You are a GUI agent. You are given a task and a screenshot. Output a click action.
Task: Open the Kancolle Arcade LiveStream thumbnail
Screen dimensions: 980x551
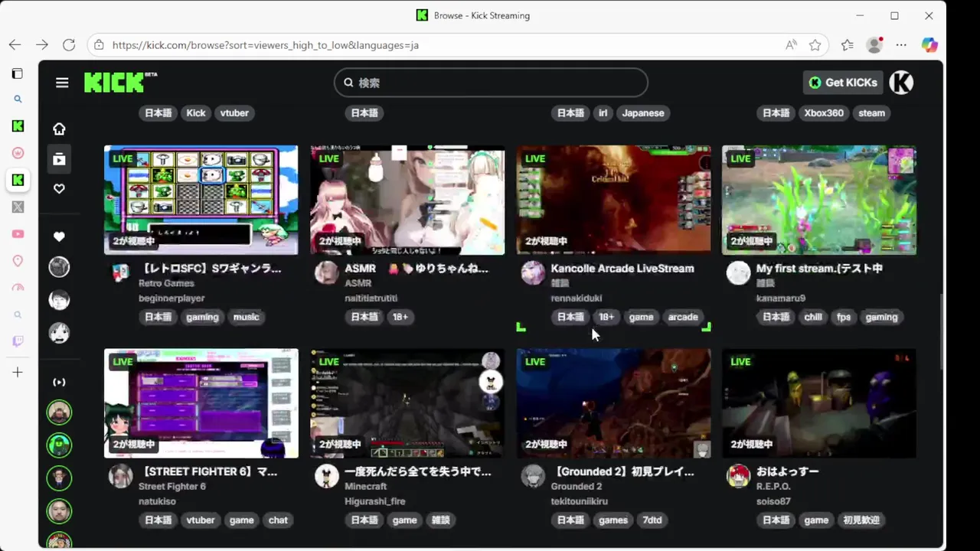(x=614, y=200)
